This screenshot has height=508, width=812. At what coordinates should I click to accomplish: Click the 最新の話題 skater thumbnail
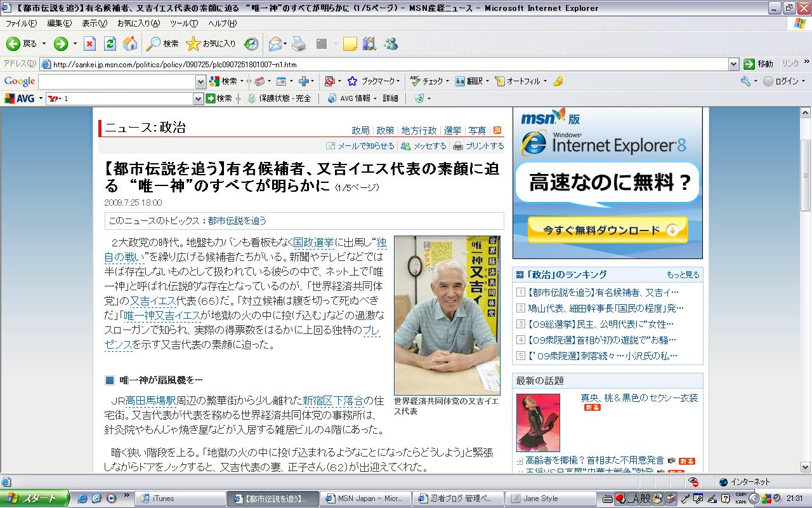click(x=538, y=422)
